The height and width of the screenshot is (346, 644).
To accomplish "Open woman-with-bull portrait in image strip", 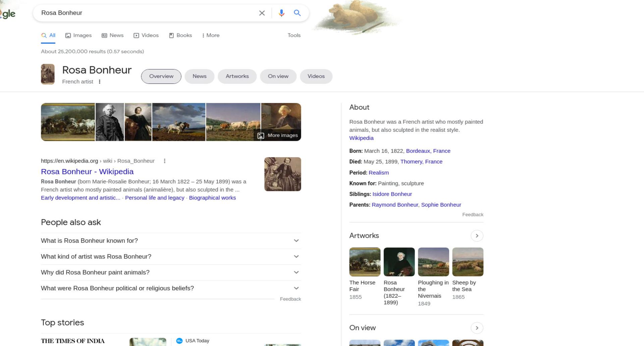I will [138, 122].
